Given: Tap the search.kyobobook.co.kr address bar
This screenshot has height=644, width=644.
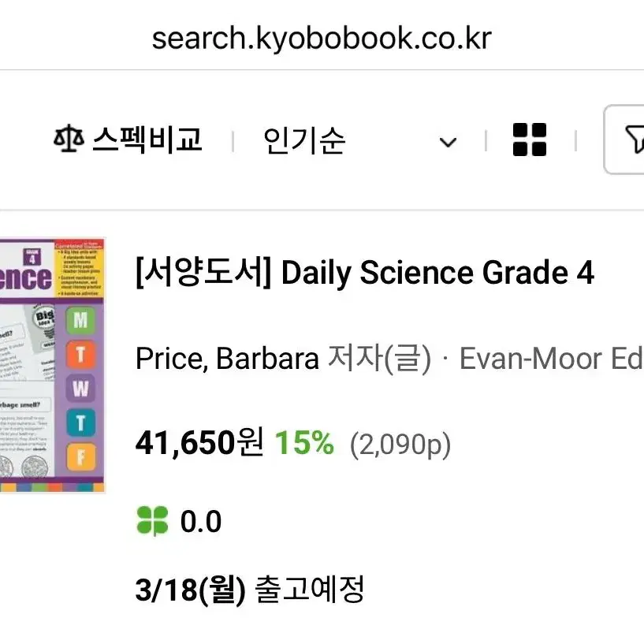Looking at the screenshot, I should click(322, 38).
